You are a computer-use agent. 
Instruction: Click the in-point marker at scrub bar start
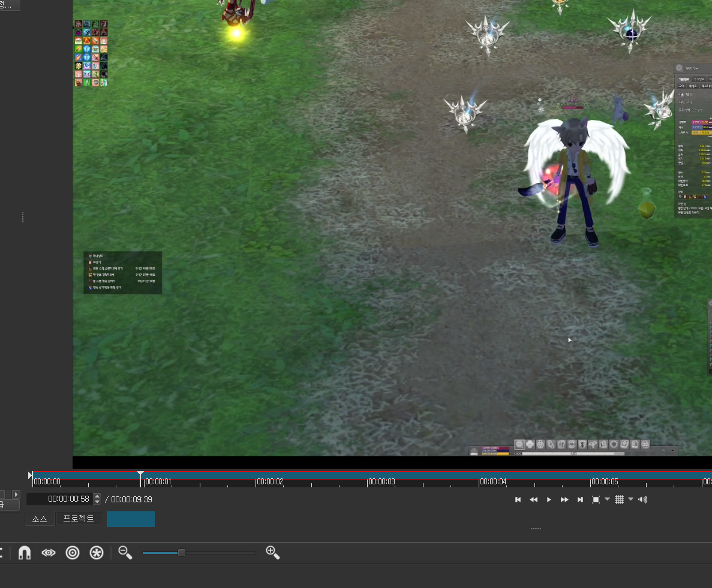coord(31,475)
